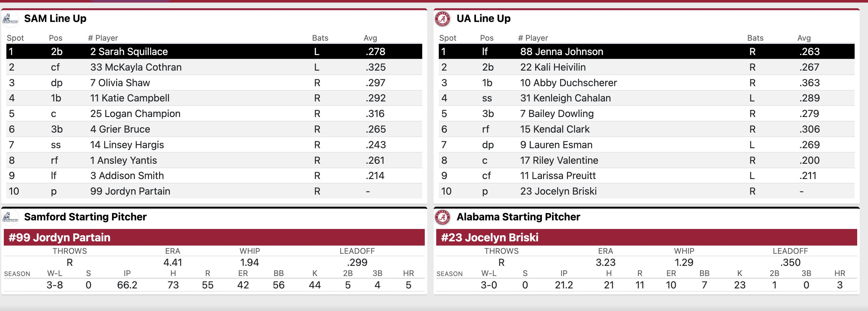868x311 pixels.
Task: Select Katie Campbell at first base
Action: coord(214,98)
